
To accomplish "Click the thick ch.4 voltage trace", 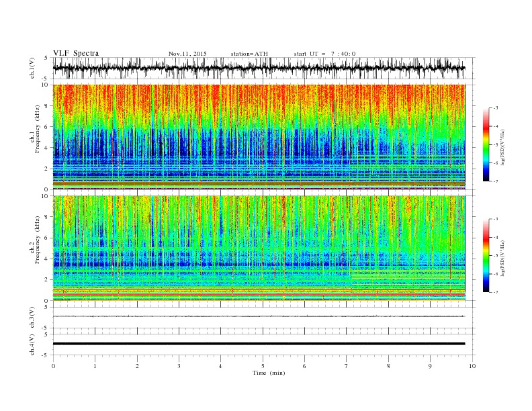I will 259,344.
